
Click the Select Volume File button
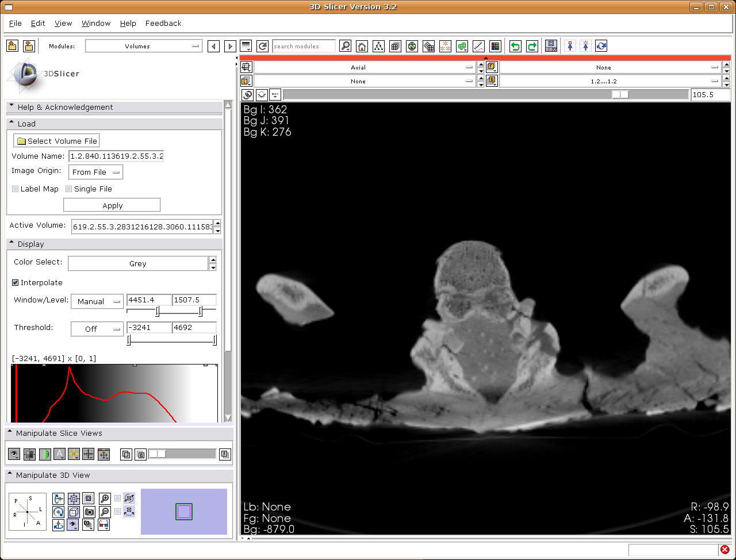click(56, 141)
